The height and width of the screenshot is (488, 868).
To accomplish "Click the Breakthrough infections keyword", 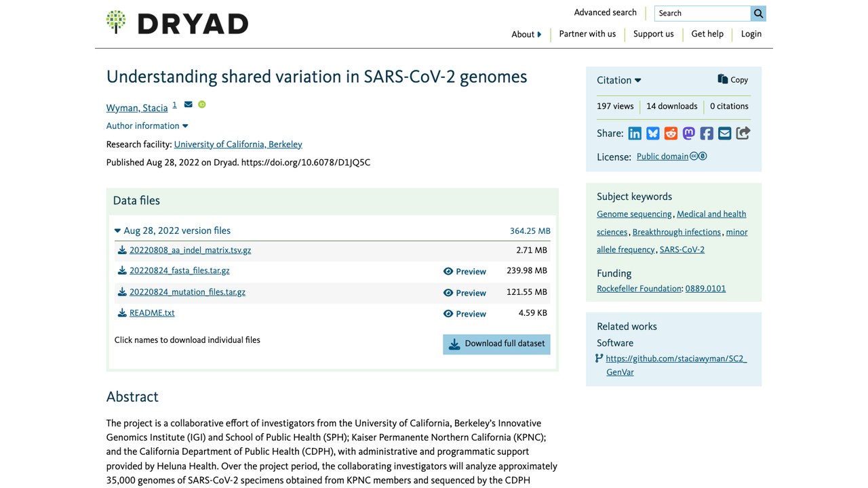I will click(x=677, y=232).
